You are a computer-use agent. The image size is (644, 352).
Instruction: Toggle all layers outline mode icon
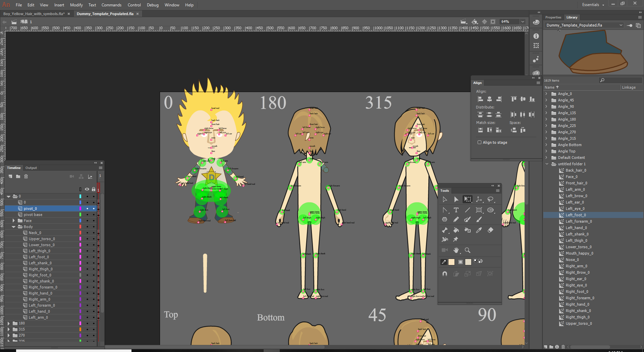(80, 189)
